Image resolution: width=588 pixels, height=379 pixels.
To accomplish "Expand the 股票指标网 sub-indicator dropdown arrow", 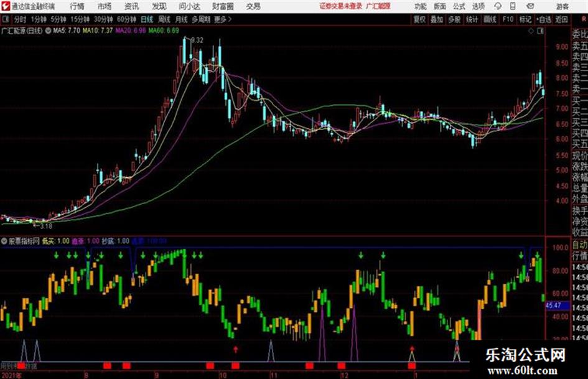I will click(x=4, y=241).
